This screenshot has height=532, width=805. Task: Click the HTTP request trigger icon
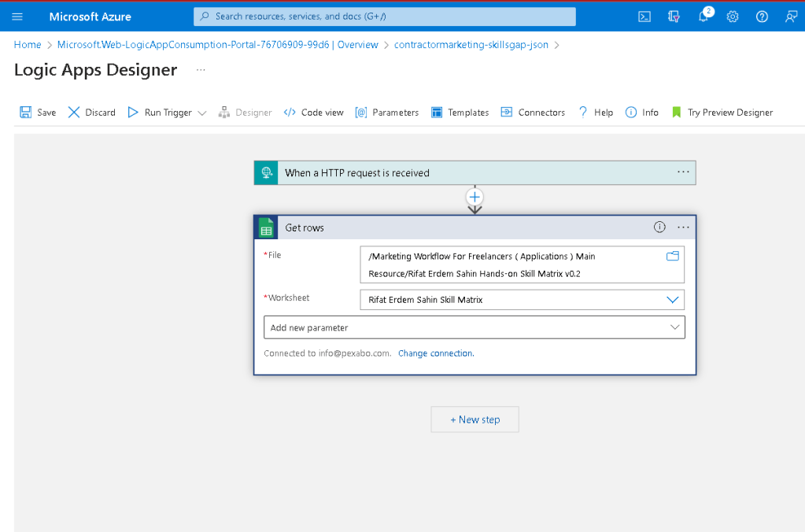click(x=266, y=173)
